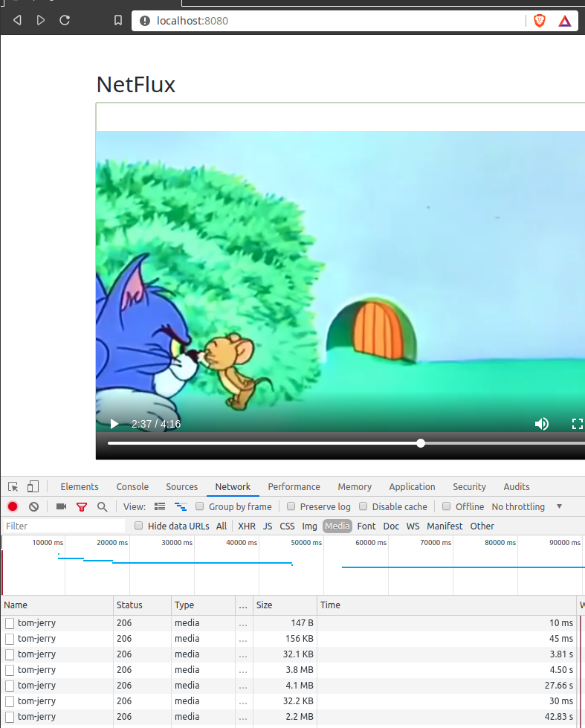
Task: Filter requests by WS
Action: pyautogui.click(x=413, y=526)
